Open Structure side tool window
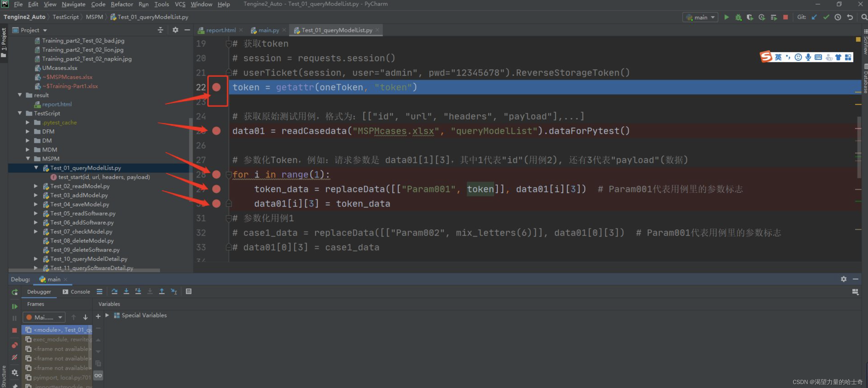 4,376
